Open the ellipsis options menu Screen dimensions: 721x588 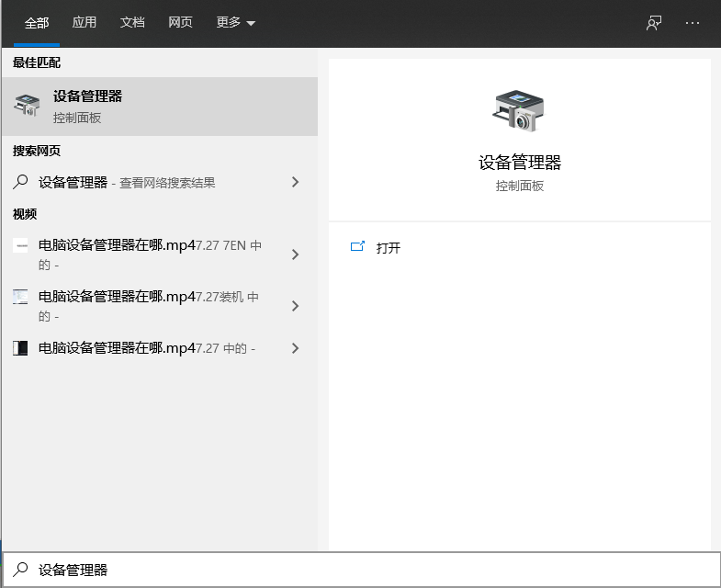(x=693, y=23)
